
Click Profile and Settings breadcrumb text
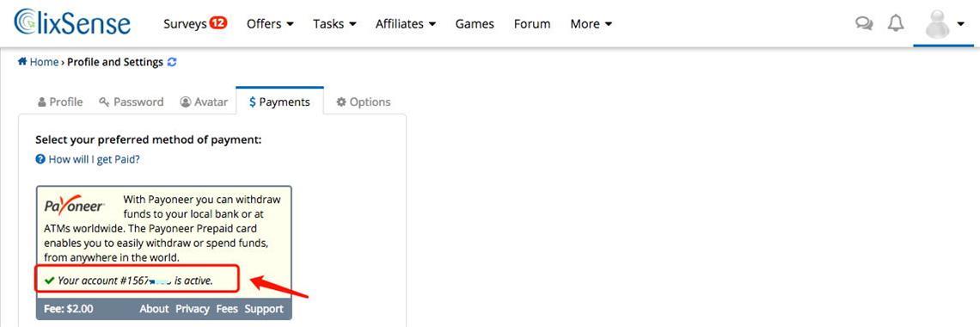coord(115,62)
